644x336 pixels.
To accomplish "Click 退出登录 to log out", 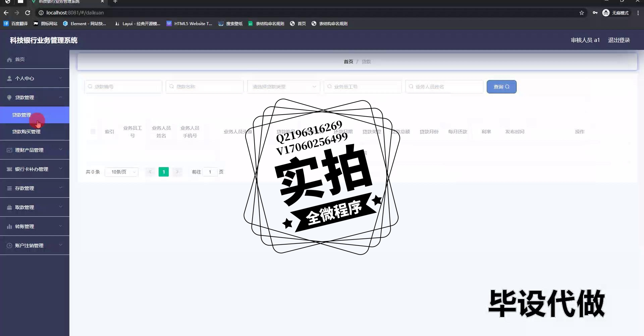I will (x=619, y=40).
